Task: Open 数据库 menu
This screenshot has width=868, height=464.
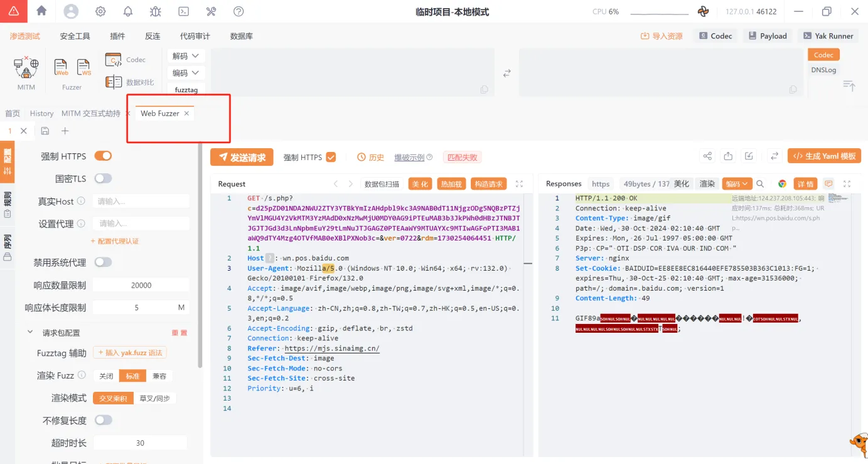Action: pos(242,36)
